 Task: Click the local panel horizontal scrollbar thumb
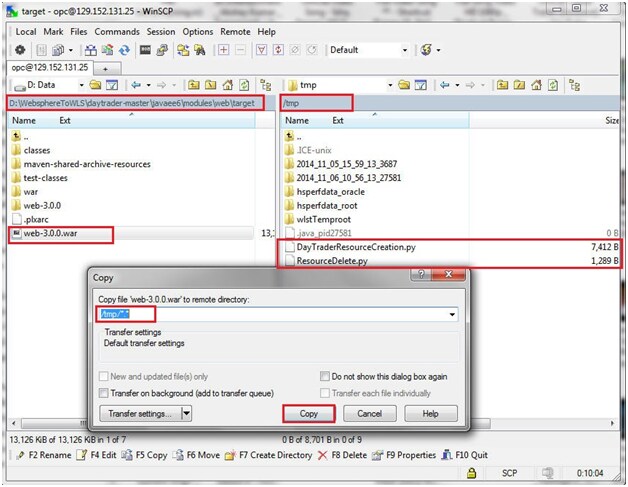coord(54,423)
